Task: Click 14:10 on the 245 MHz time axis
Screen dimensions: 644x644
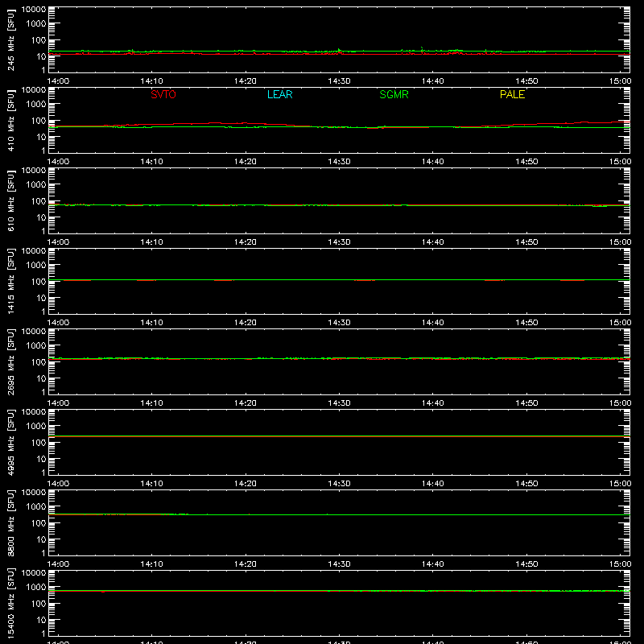Action: click(x=151, y=81)
